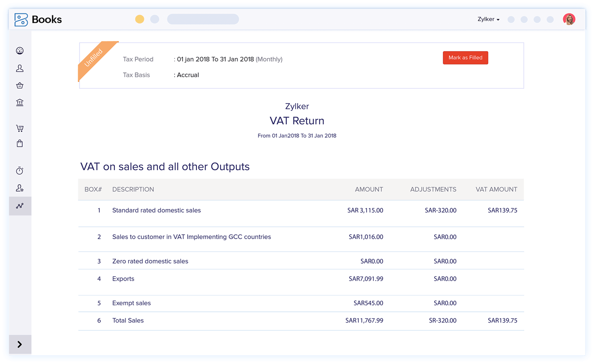Open Accountant person-star icon in sidebar
Screen dimensions: 594x364
pos(20,188)
